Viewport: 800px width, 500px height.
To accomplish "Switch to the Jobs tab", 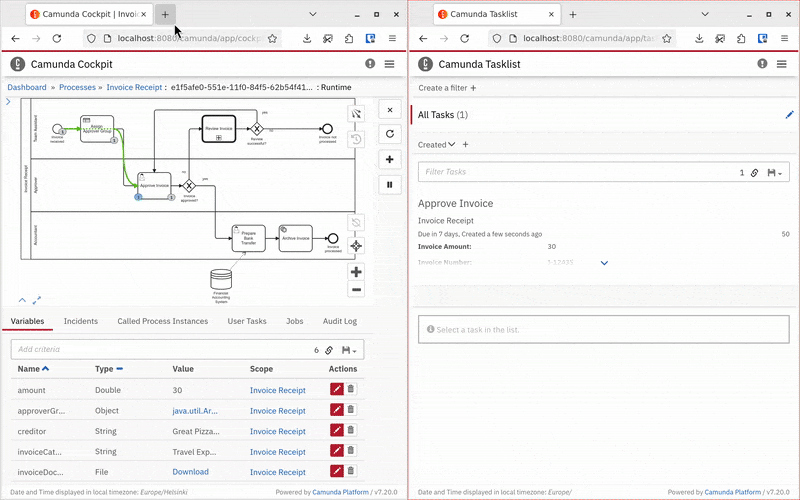I will (294, 321).
